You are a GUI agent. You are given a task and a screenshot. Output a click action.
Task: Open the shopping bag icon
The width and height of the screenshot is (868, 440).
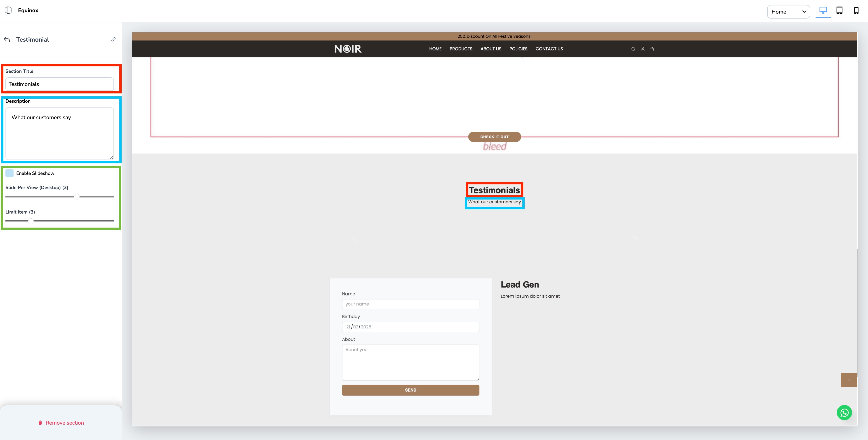[x=652, y=49]
